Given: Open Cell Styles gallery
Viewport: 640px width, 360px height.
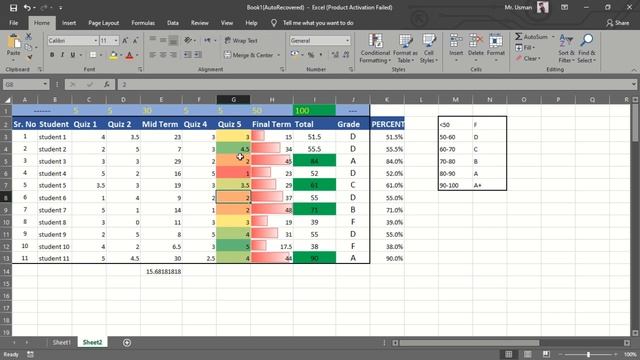Looking at the screenshot, I should 429,48.
